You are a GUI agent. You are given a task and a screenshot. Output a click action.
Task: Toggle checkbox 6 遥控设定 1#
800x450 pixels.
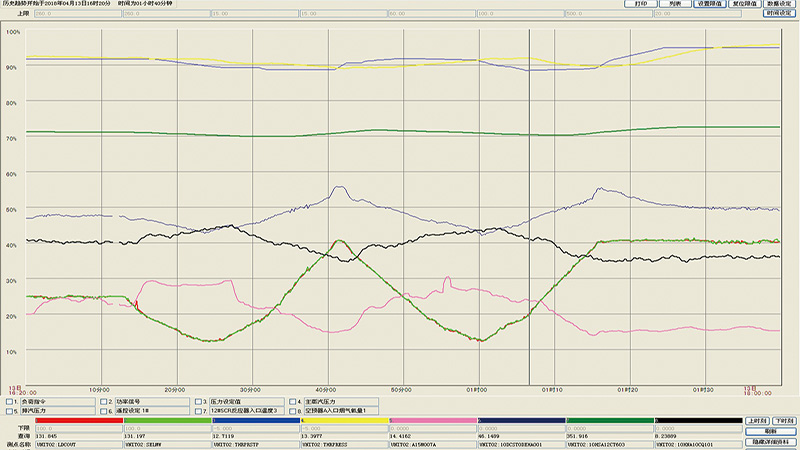(x=104, y=411)
